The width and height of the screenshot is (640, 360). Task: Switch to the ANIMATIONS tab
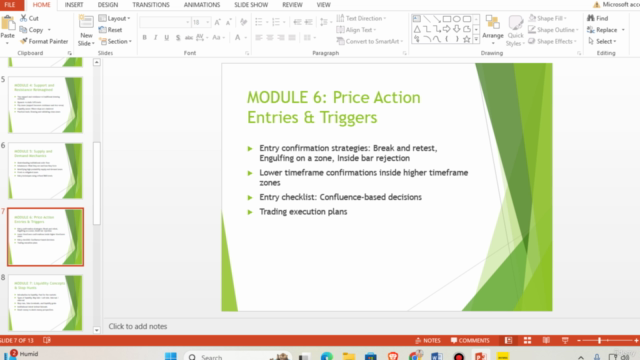coord(202,5)
